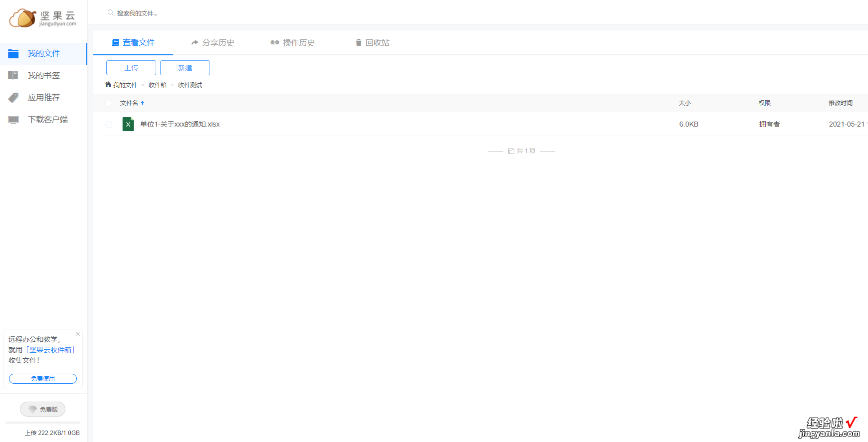868x442 pixels.
Task: Click the 修改时间 column header
Action: point(841,103)
